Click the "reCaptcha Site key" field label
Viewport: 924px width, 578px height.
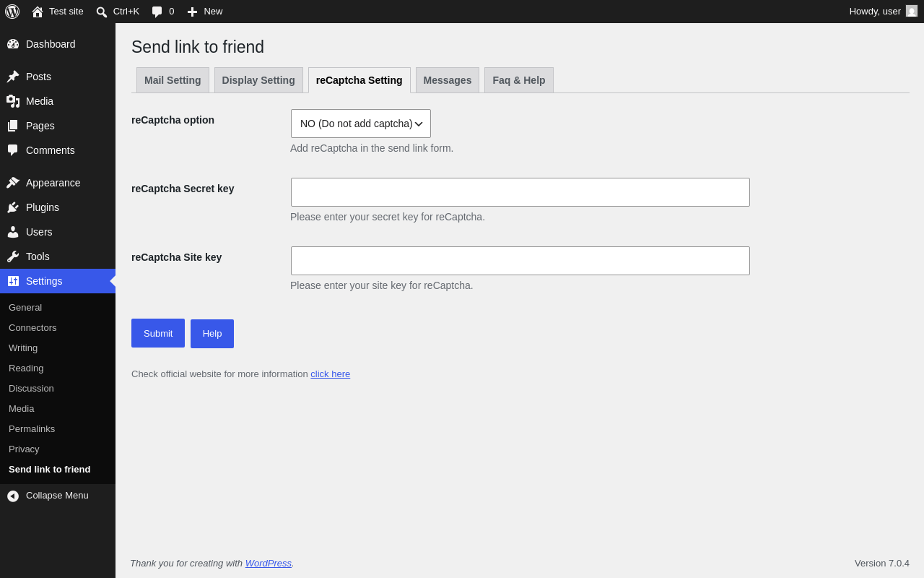[177, 257]
